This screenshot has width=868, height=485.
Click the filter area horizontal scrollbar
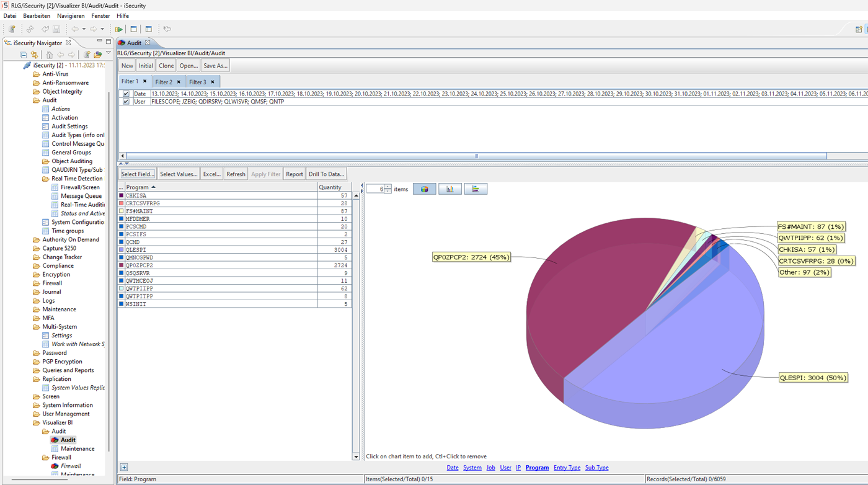click(x=476, y=156)
